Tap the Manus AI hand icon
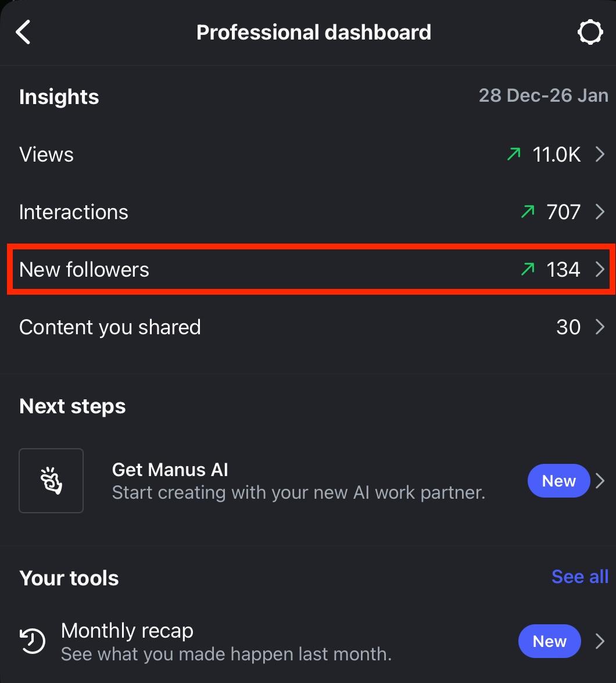Image resolution: width=616 pixels, height=683 pixels. (x=51, y=481)
